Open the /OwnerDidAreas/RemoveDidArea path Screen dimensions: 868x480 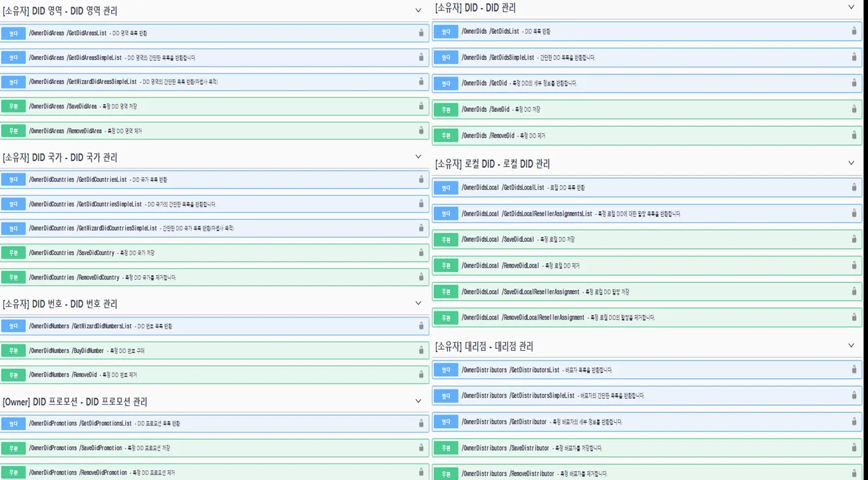[x=65, y=131]
